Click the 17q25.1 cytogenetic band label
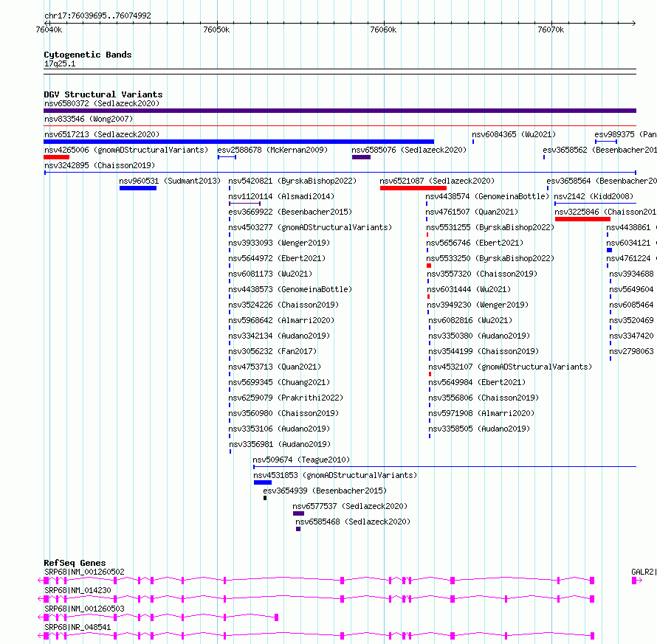Image resolution: width=657 pixels, height=644 pixels. click(x=60, y=63)
